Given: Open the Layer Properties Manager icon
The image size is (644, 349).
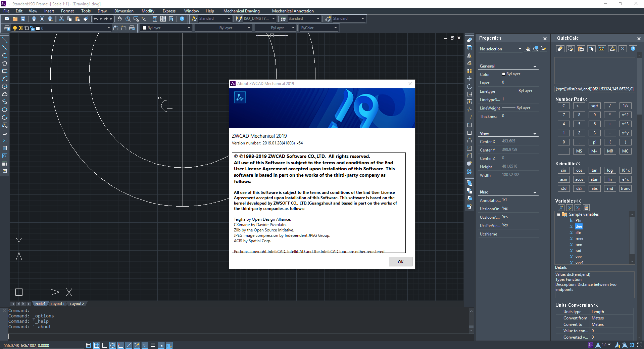Looking at the screenshot, I should pos(7,28).
